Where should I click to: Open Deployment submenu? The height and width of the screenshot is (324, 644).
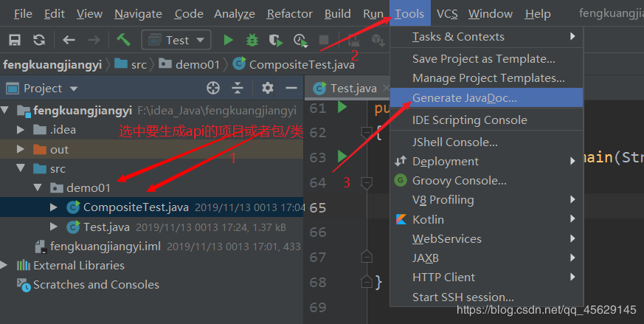tap(486, 161)
